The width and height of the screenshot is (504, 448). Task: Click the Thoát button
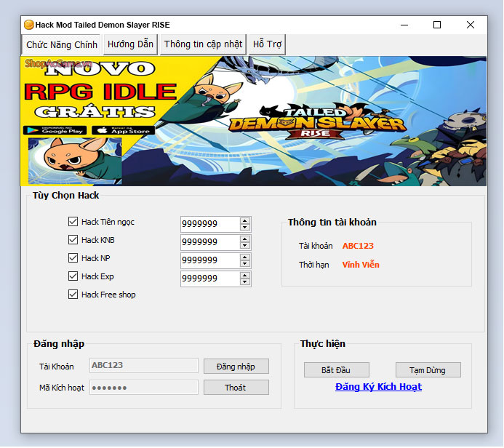pyautogui.click(x=236, y=388)
